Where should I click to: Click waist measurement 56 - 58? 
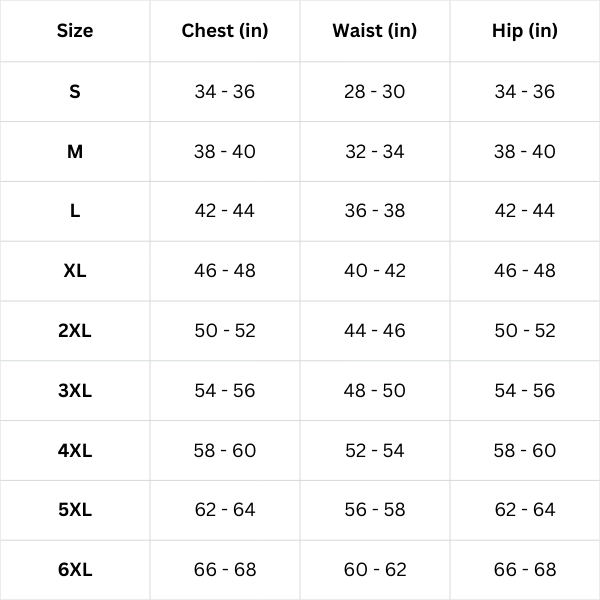[x=375, y=510]
